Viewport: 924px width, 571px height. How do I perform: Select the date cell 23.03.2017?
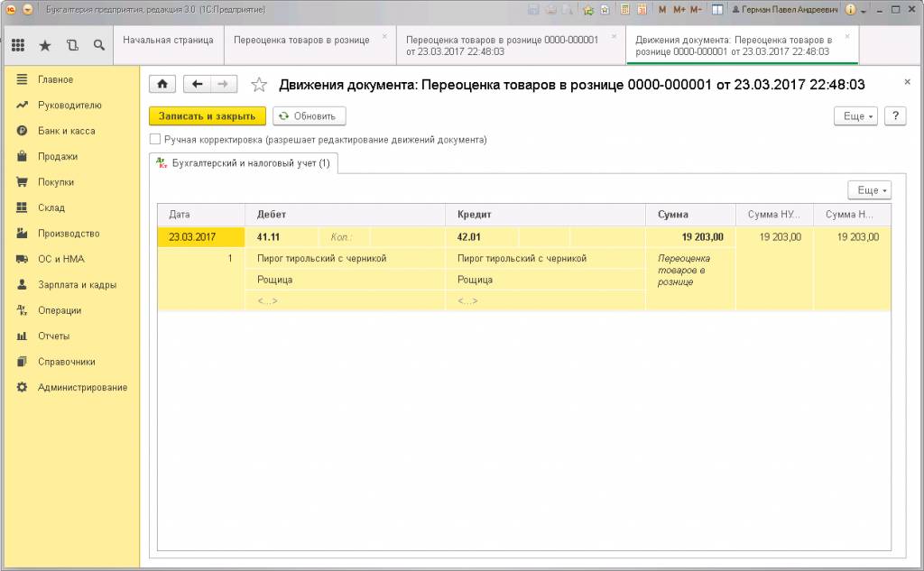point(201,237)
